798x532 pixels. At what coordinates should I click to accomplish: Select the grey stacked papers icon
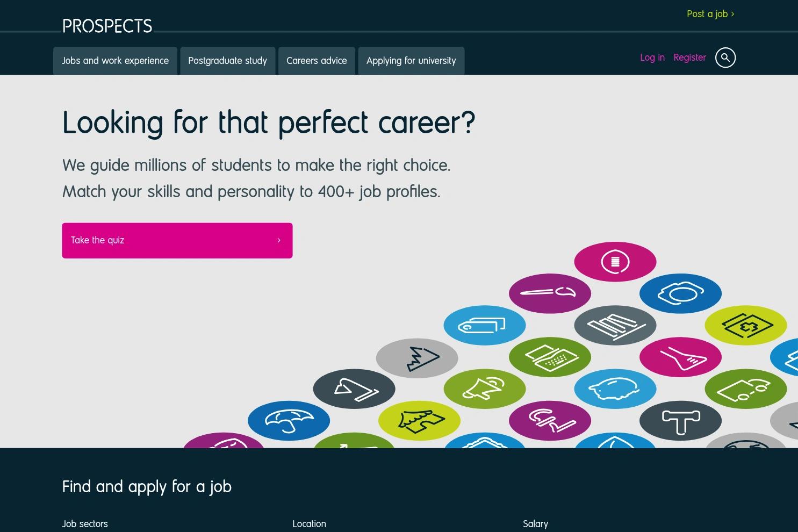click(615, 325)
